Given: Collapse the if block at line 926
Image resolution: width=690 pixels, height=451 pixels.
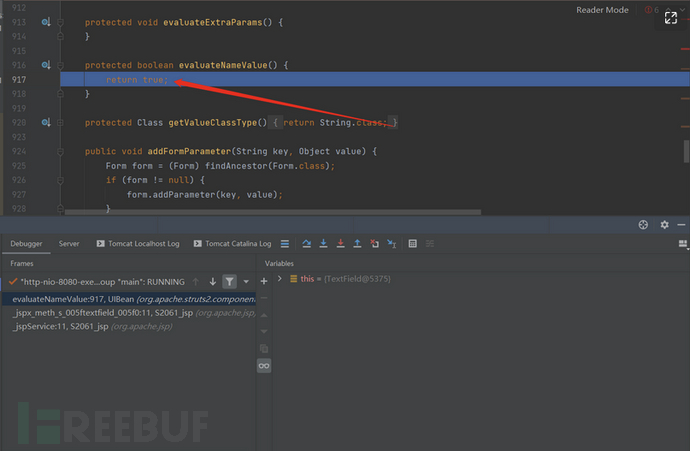Looking at the screenshot, I should 61,180.
